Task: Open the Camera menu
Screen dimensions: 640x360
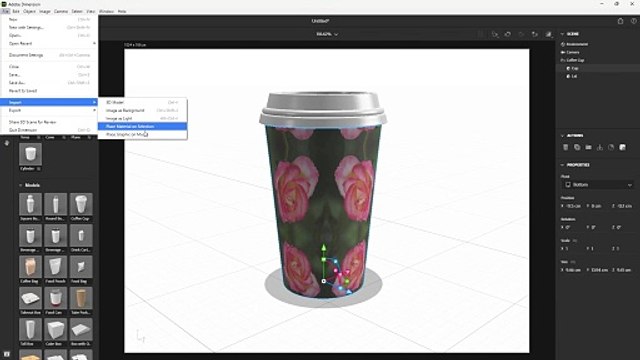Action: pos(61,11)
